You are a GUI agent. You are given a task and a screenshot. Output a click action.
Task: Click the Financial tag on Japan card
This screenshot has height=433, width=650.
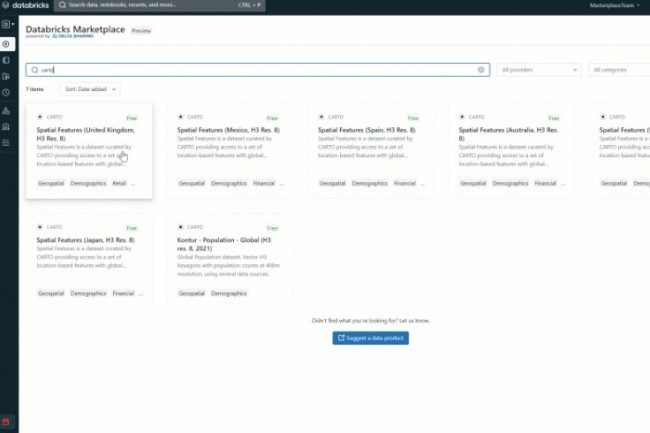[123, 293]
